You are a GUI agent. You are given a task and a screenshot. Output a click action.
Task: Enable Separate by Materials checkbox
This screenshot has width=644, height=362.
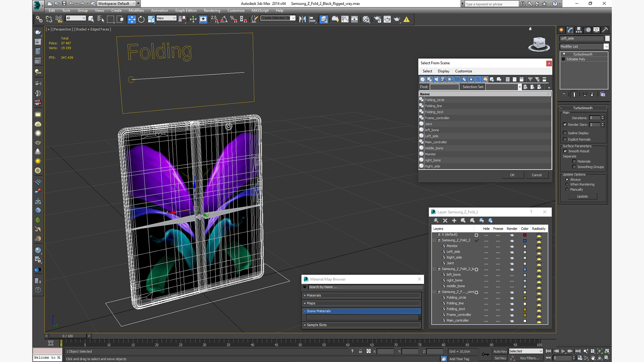point(574,161)
